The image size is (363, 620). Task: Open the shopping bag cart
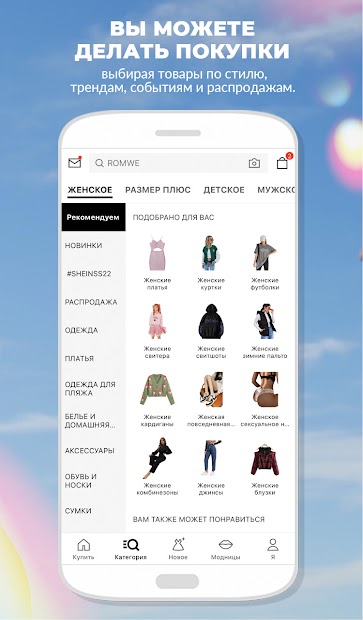click(x=282, y=163)
